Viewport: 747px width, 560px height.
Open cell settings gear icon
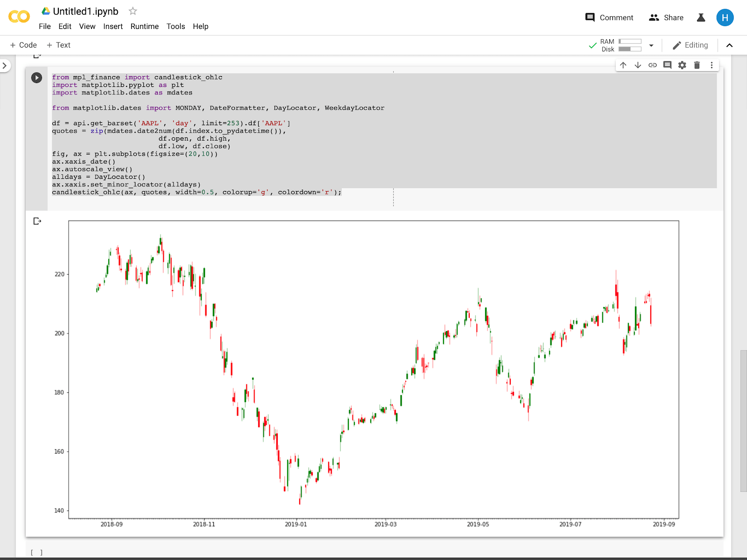click(682, 65)
